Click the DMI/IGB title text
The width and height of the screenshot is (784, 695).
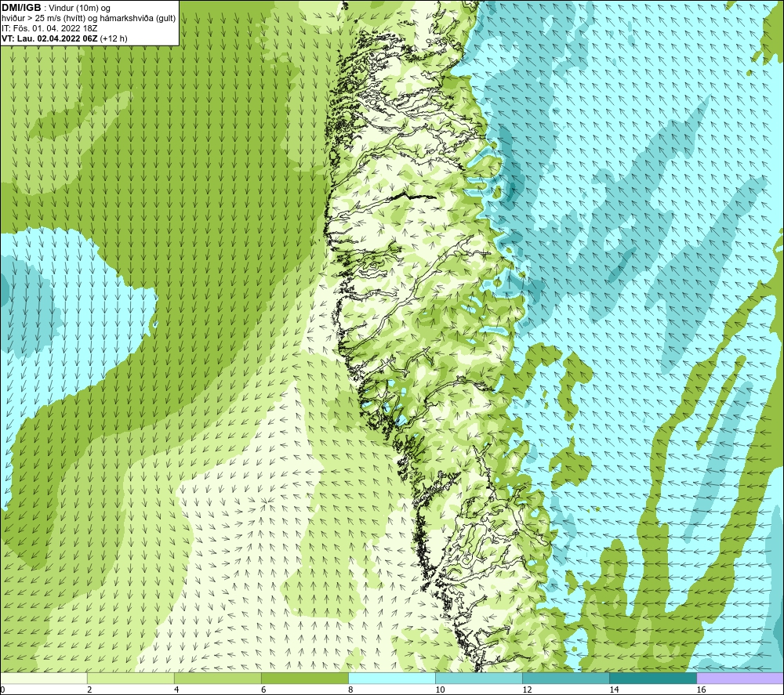point(21,8)
